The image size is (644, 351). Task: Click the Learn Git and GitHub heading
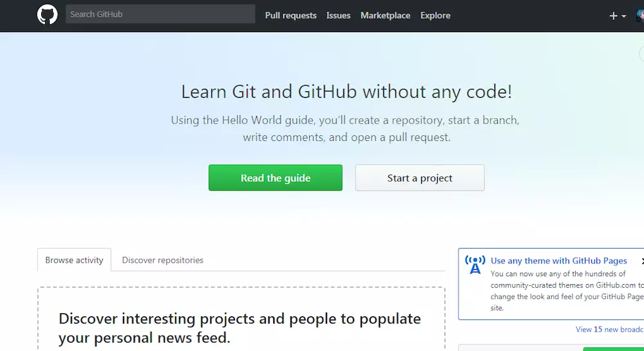[x=346, y=91]
